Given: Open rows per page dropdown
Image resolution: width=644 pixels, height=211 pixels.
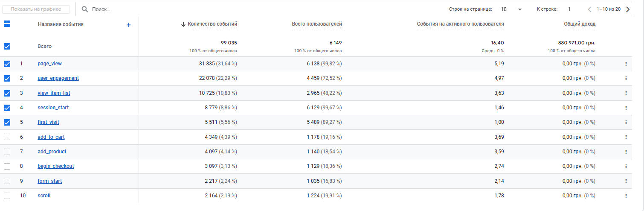Looking at the screenshot, I should click(511, 9).
